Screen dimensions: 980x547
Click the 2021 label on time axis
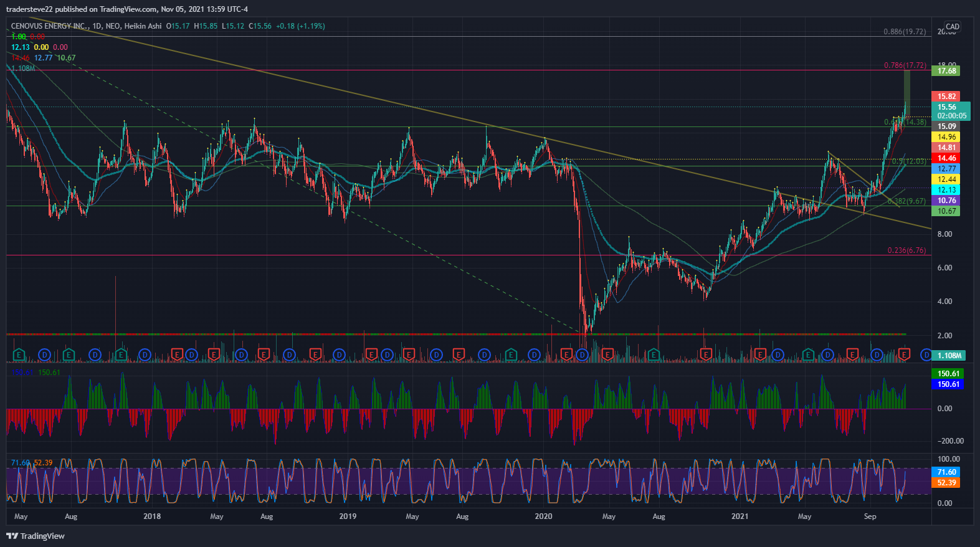coord(740,516)
